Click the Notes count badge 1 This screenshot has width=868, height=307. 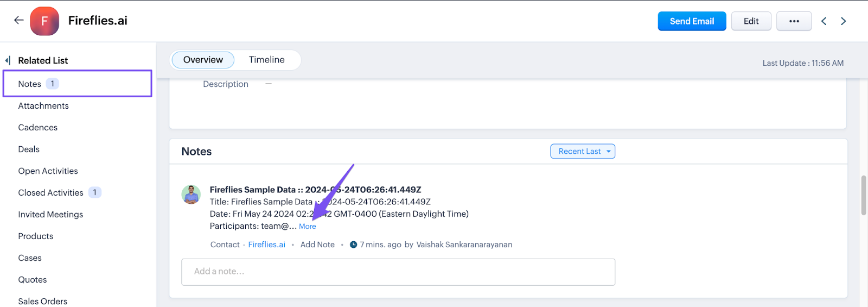[x=52, y=84]
